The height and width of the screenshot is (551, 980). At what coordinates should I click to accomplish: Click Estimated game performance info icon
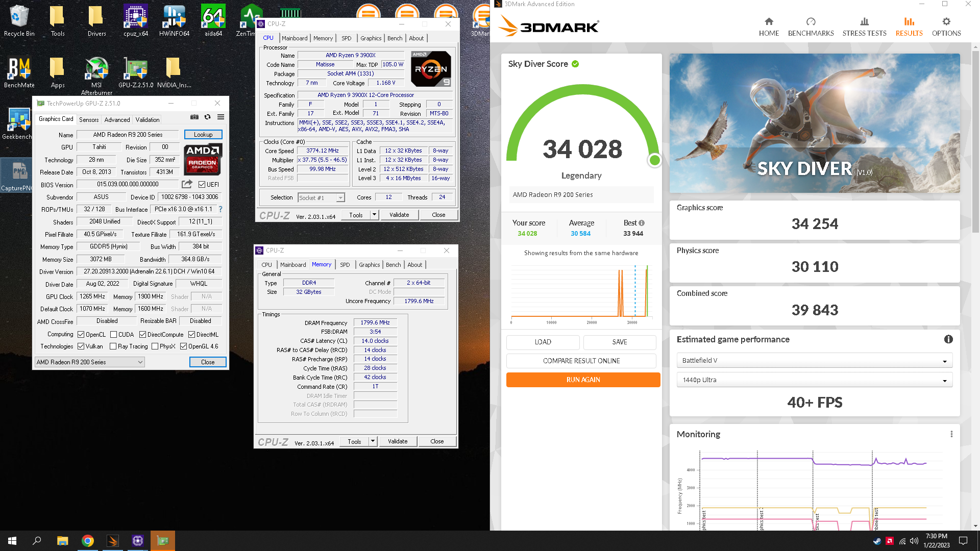tap(948, 339)
